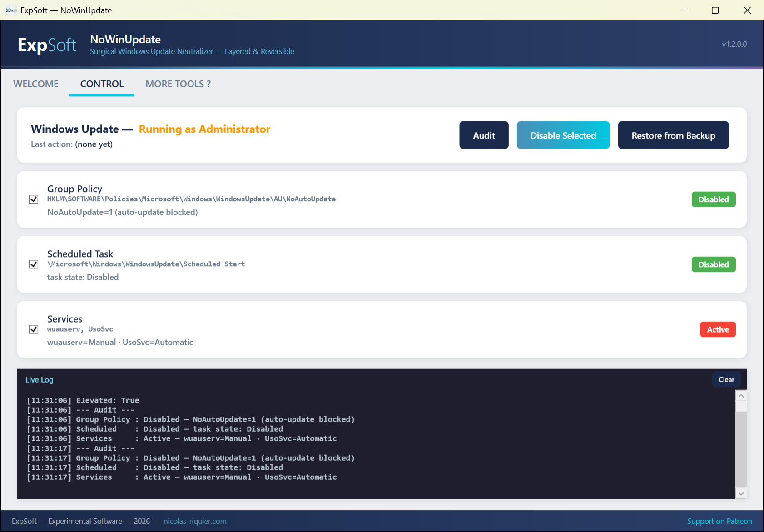Screen dimensions: 764x532
Task: Close the NoWinUpdate window
Action: (x=747, y=10)
